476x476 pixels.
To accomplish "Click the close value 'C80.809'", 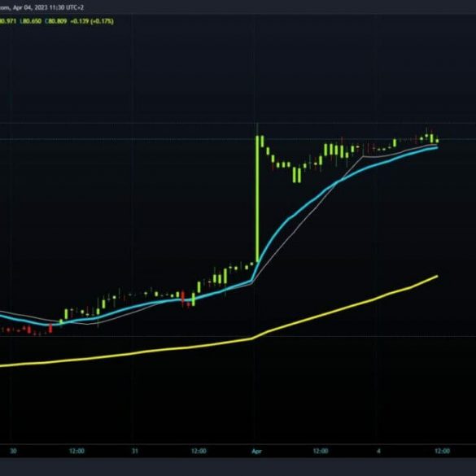I will tap(56, 21).
